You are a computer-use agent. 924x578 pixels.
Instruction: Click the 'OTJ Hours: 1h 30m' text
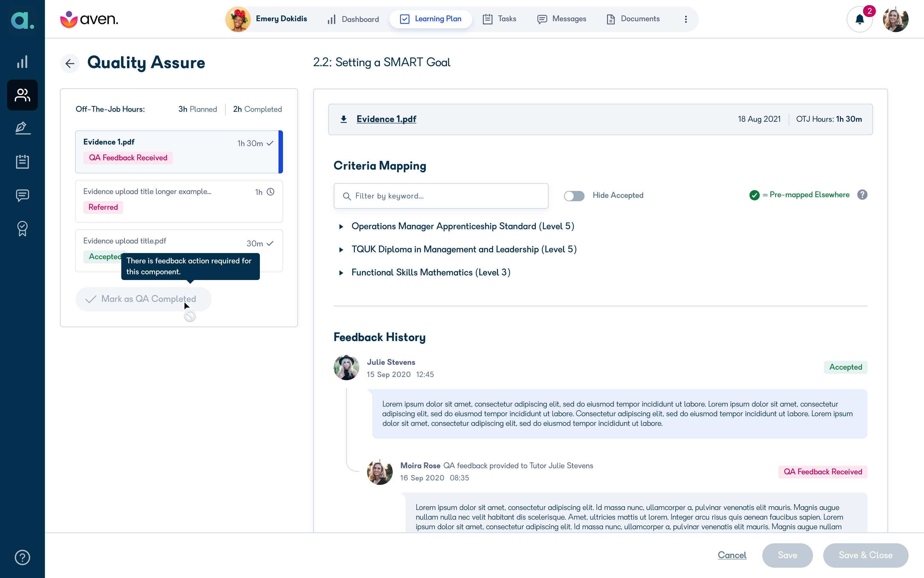(x=829, y=119)
